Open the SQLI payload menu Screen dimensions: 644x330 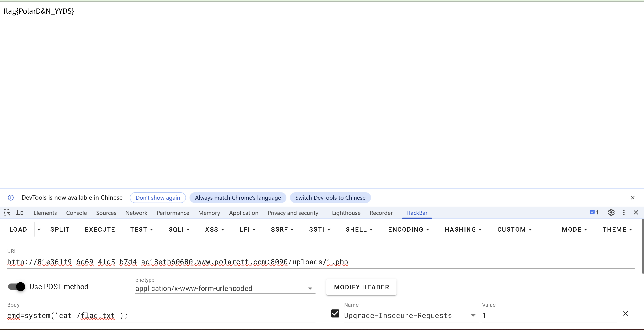179,229
